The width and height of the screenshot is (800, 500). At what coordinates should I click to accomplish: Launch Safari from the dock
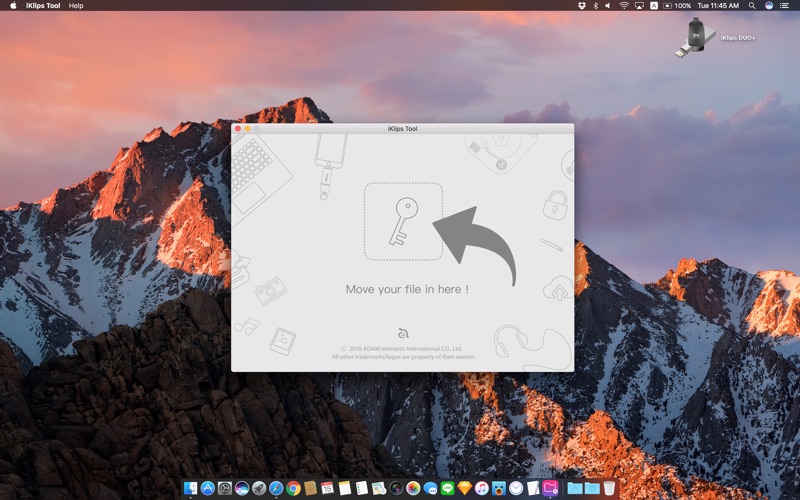click(276, 488)
